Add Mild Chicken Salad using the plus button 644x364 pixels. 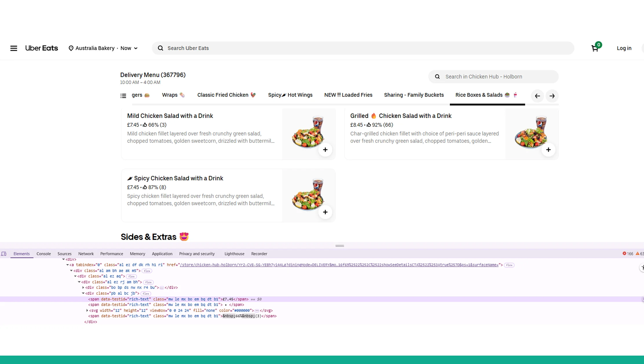pyautogui.click(x=325, y=149)
